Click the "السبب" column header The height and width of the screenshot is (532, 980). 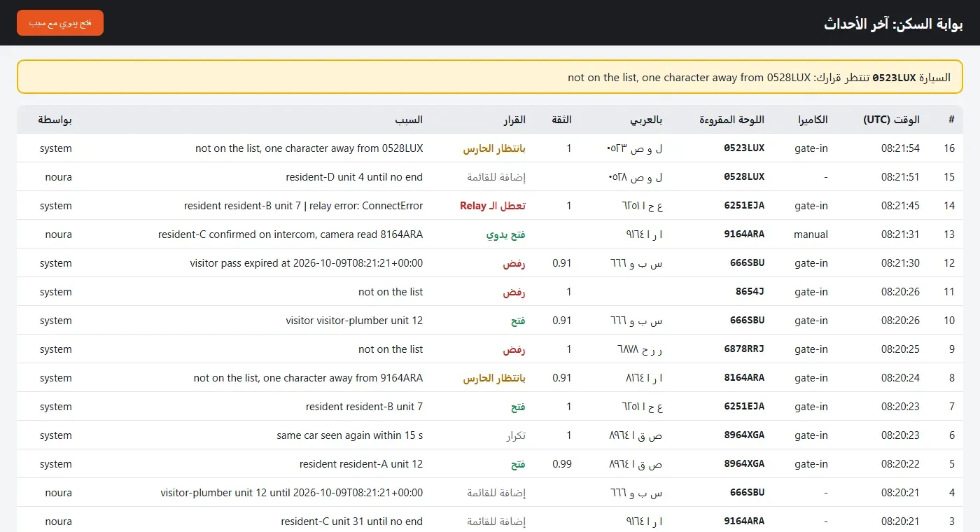[x=409, y=120]
